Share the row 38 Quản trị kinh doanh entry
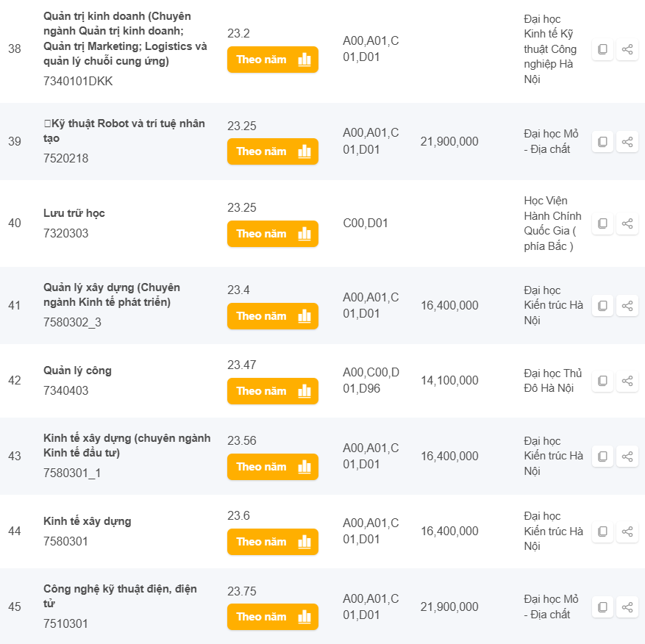The height and width of the screenshot is (644, 645). click(627, 49)
